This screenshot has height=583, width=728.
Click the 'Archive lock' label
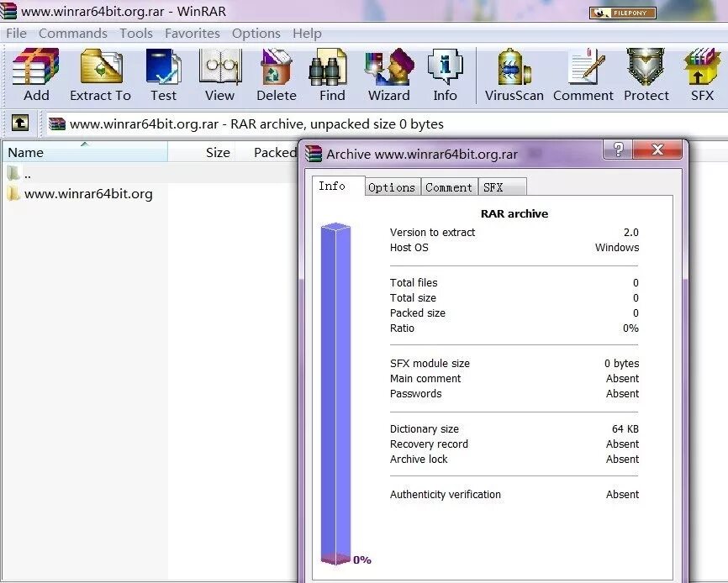(419, 460)
